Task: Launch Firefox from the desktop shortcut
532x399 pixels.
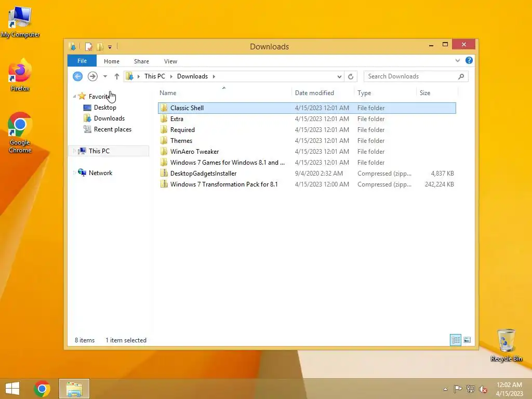Action: (x=20, y=75)
